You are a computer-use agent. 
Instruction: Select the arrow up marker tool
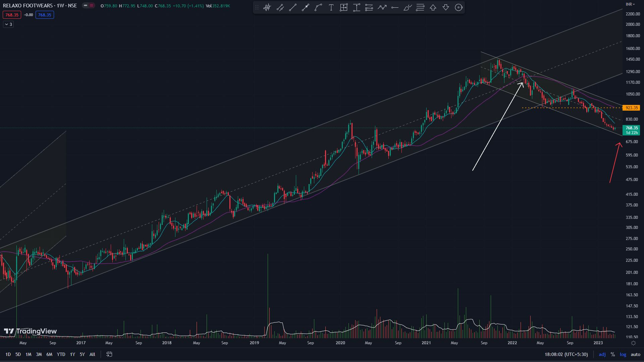click(x=433, y=7)
